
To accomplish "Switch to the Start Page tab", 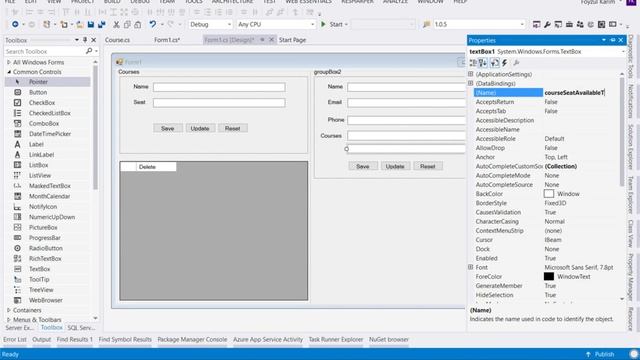I will pos(292,40).
